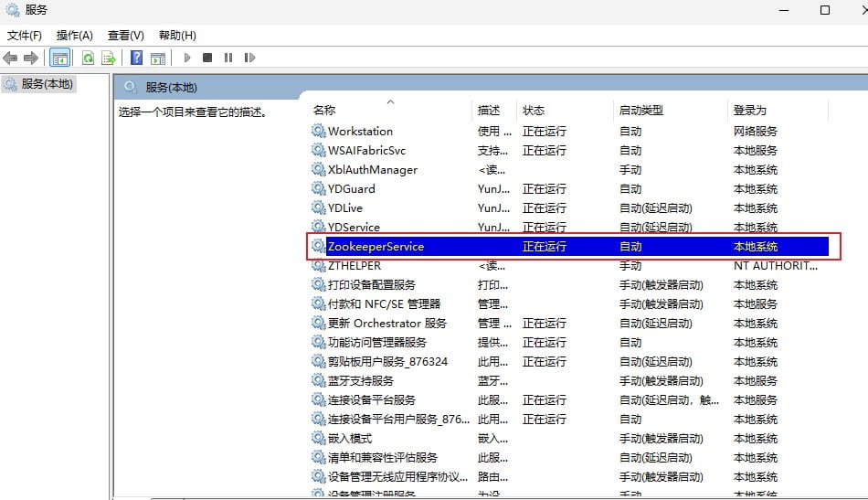868x500 pixels.
Task: Click the gear icon beside ZookeeperService
Action: point(318,246)
